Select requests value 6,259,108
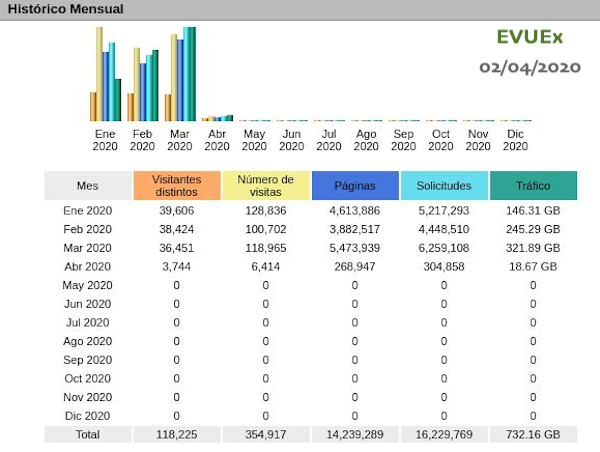Image resolution: width=600 pixels, height=452 pixels. point(444,248)
